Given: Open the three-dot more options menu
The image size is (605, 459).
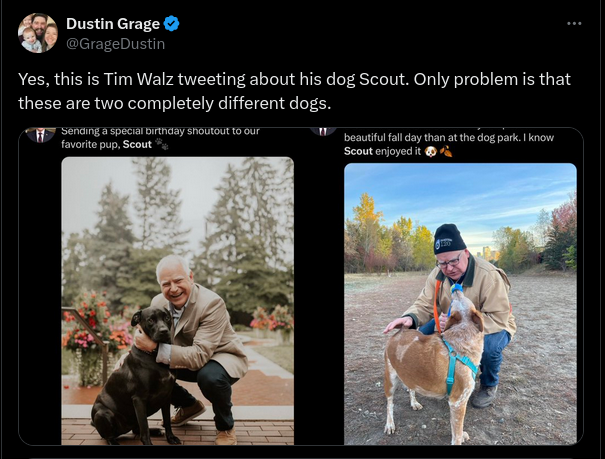Looking at the screenshot, I should coord(574,24).
